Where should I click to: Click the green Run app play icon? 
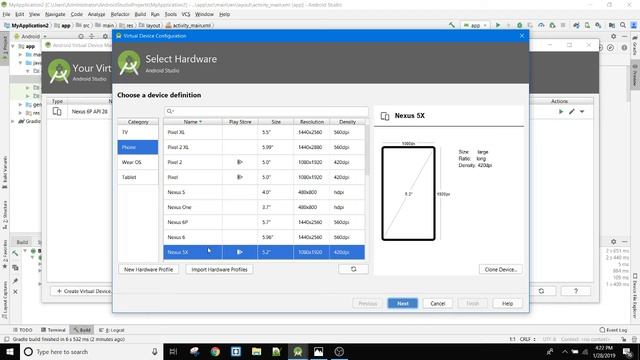(498, 25)
